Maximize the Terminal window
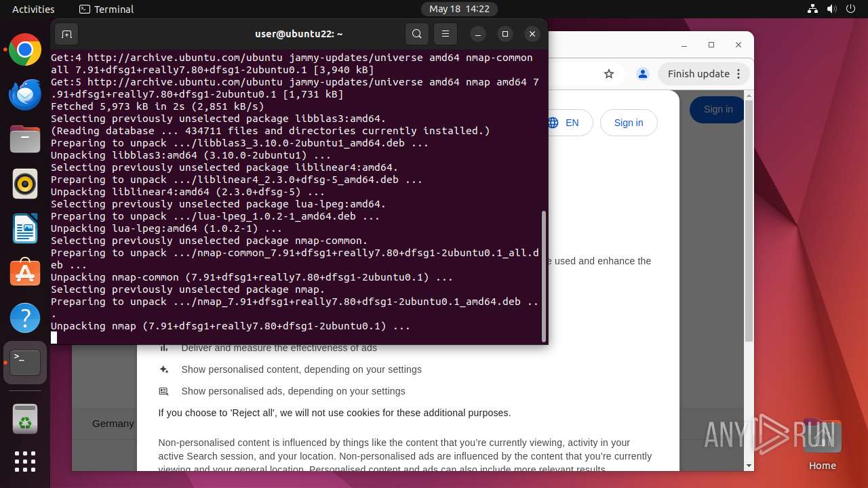Viewport: 868px width, 488px height. (x=505, y=34)
